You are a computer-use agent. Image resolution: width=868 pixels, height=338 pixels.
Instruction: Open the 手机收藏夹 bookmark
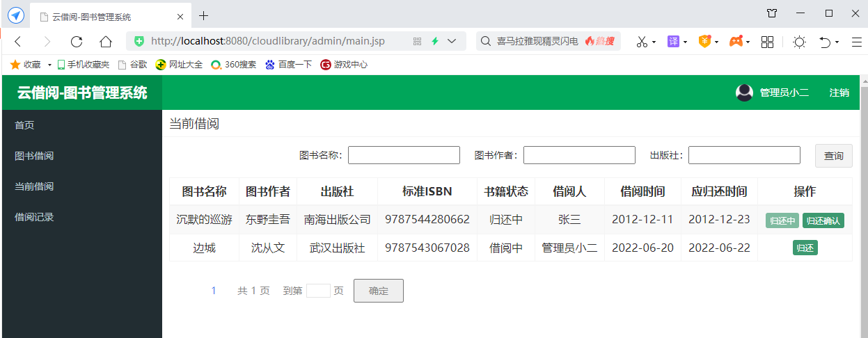83,65
